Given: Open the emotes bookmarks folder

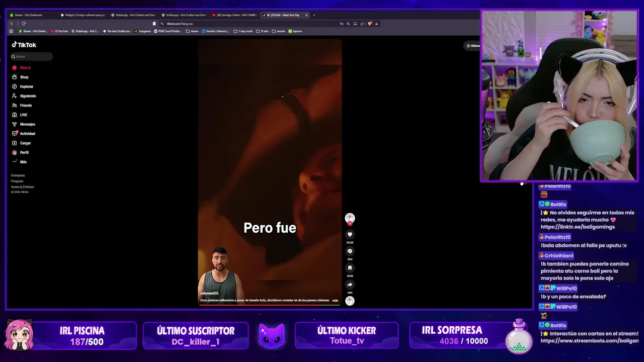Looking at the screenshot, I should point(279,31).
